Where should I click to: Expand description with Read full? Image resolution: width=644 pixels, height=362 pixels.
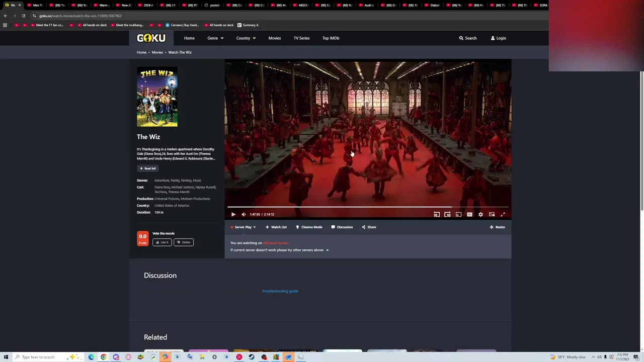pyautogui.click(x=148, y=168)
